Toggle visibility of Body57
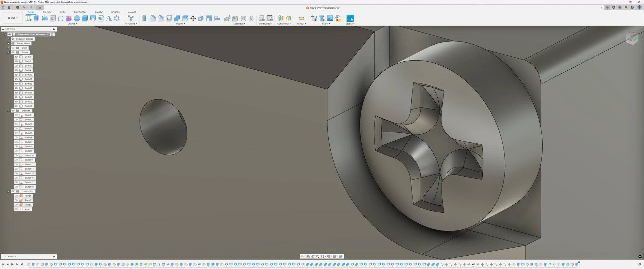 16,106
